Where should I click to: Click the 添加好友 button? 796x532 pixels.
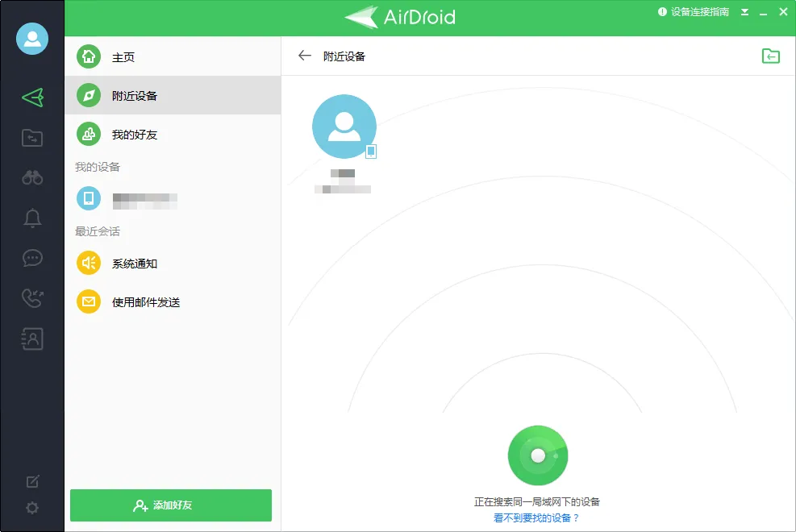[171, 505]
